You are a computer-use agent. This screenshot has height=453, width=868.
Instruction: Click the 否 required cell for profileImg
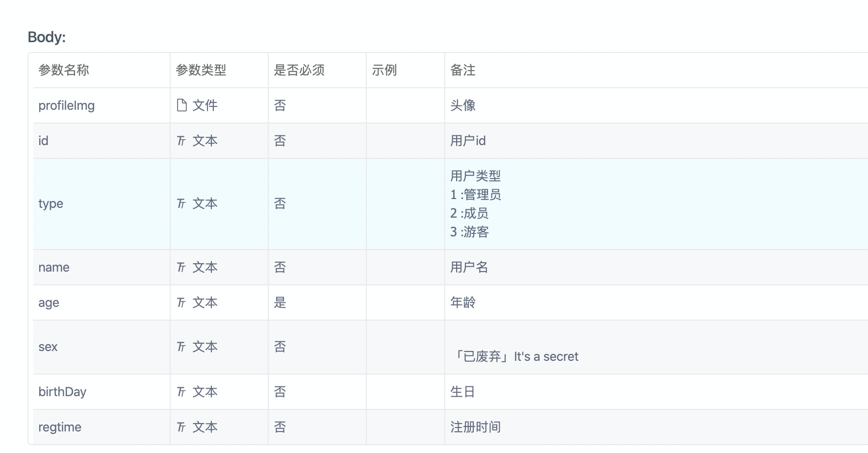(x=280, y=104)
